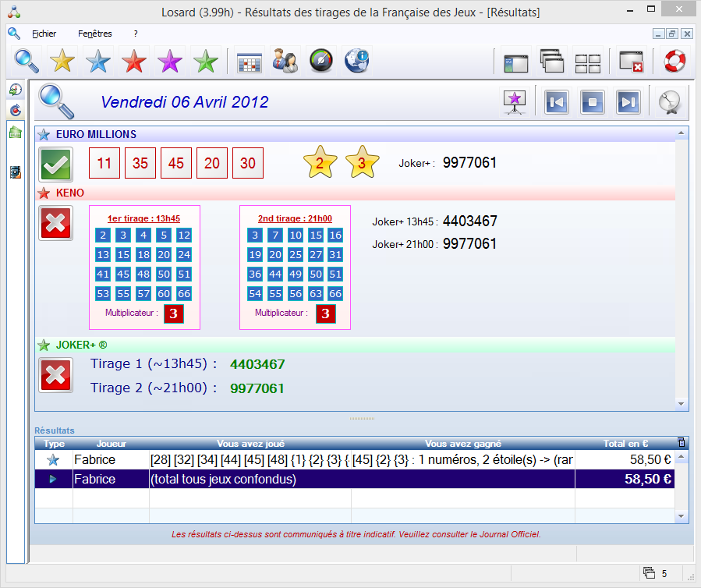This screenshot has height=588, width=701.
Task: Click the red refresh icon in left sidebar
Action: coord(15,110)
